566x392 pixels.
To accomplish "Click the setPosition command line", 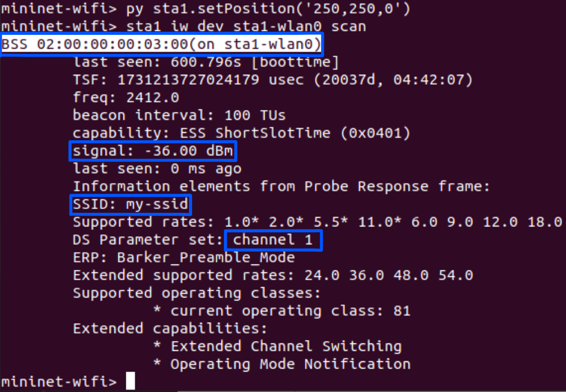I will pos(206,9).
